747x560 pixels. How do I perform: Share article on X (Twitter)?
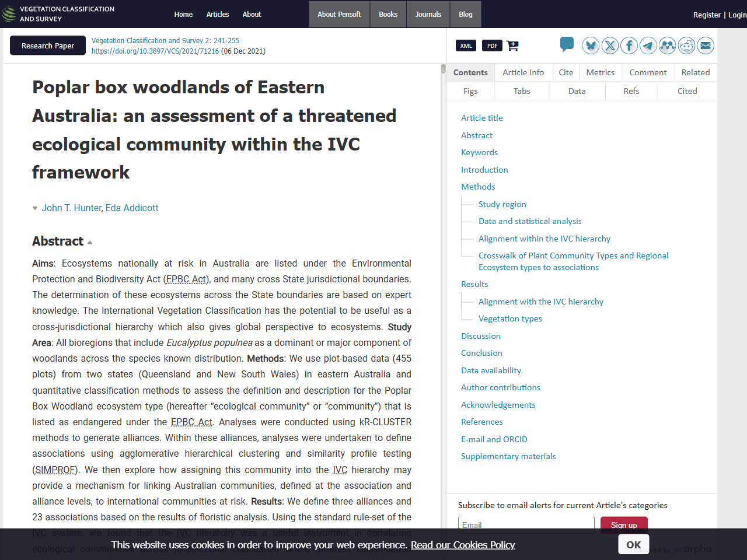coord(610,45)
